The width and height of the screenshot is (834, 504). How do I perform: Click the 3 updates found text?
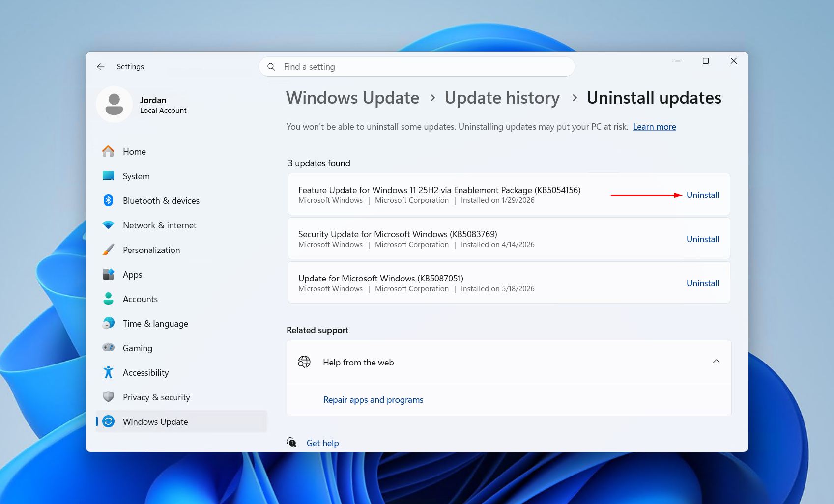(319, 163)
